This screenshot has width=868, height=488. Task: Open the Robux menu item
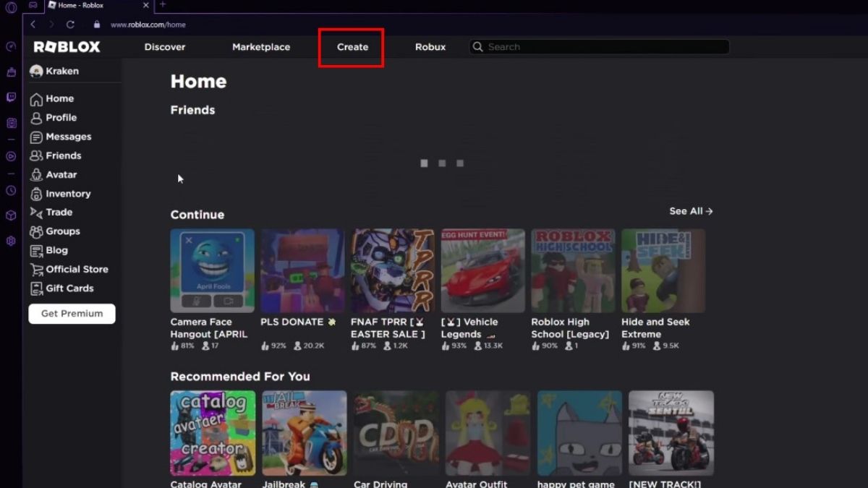[430, 47]
